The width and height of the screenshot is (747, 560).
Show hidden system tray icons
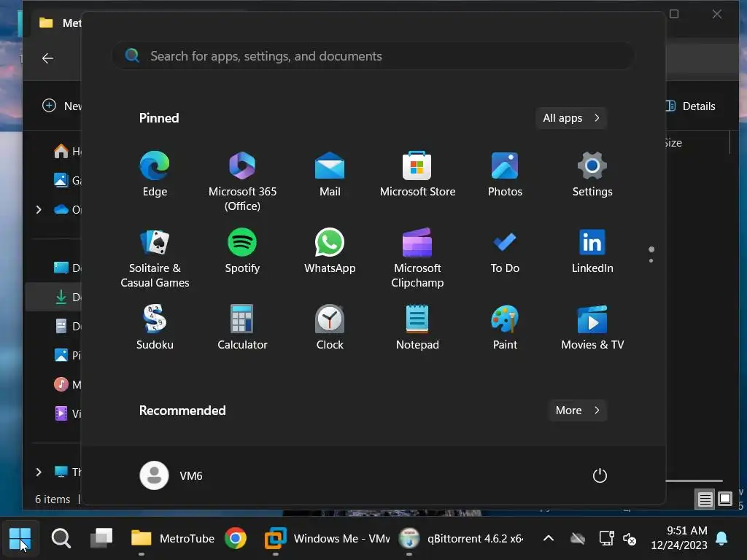coord(549,539)
